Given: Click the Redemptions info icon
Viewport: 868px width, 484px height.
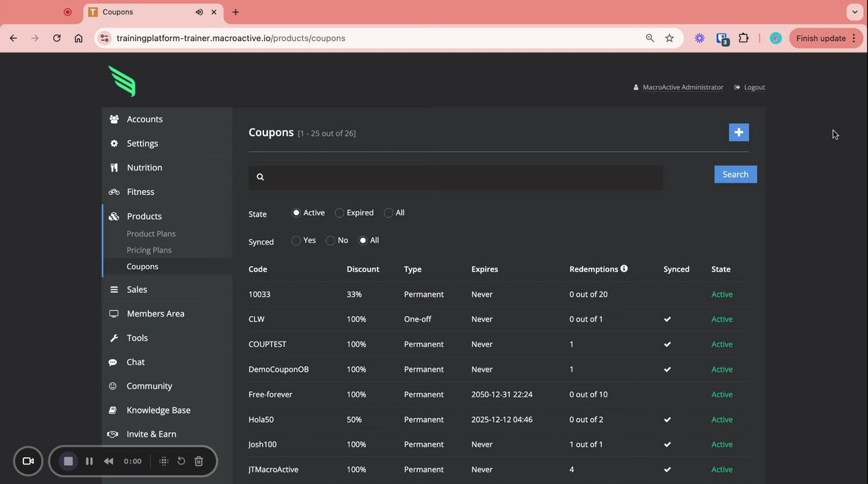Looking at the screenshot, I should click(x=624, y=268).
